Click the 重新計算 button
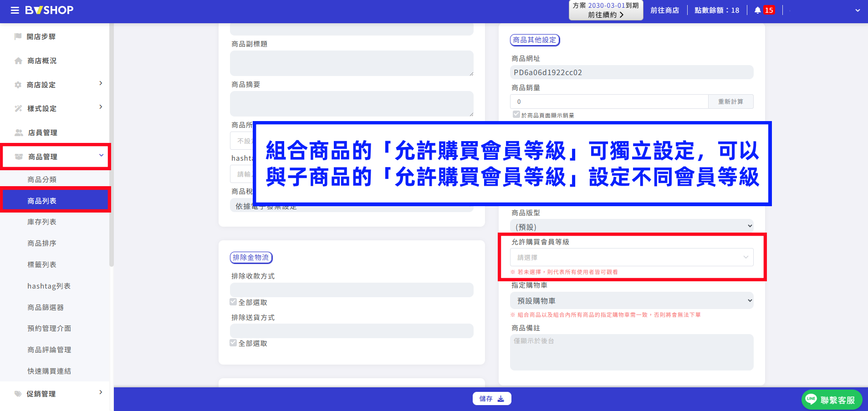The height and width of the screenshot is (411, 868). [x=730, y=101]
